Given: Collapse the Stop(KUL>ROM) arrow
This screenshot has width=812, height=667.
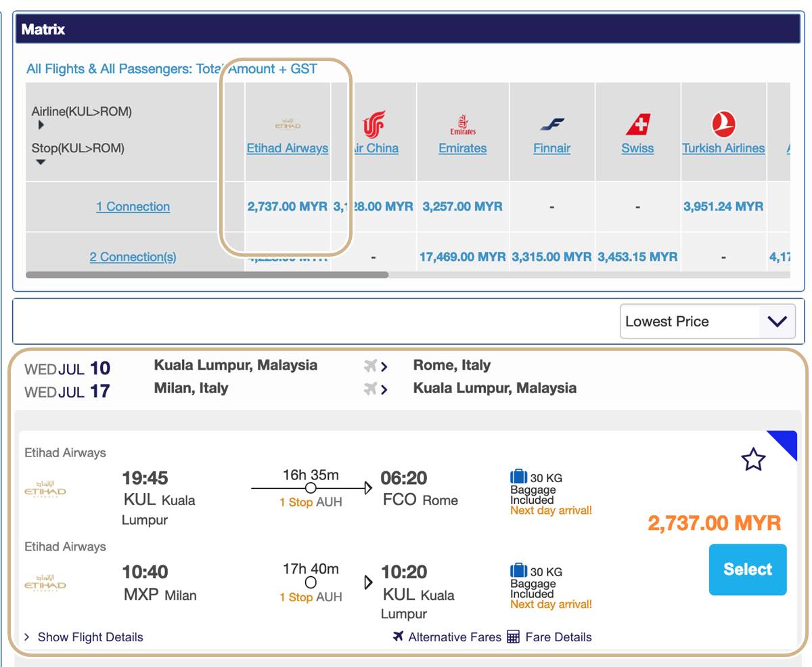Looking at the screenshot, I should 41,162.
